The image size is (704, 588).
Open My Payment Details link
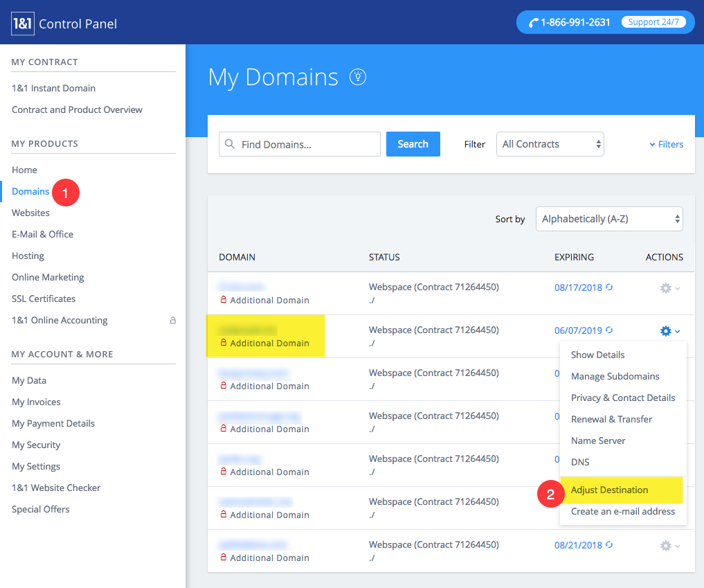click(x=53, y=424)
